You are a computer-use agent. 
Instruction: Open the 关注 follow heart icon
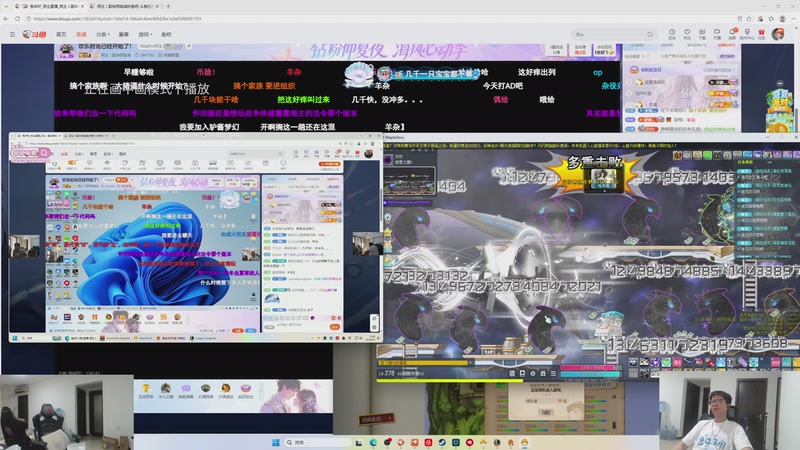[687, 34]
